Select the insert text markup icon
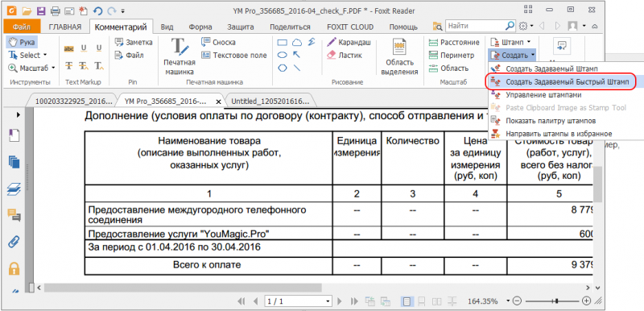The width and height of the screenshot is (644, 311). tap(98, 66)
